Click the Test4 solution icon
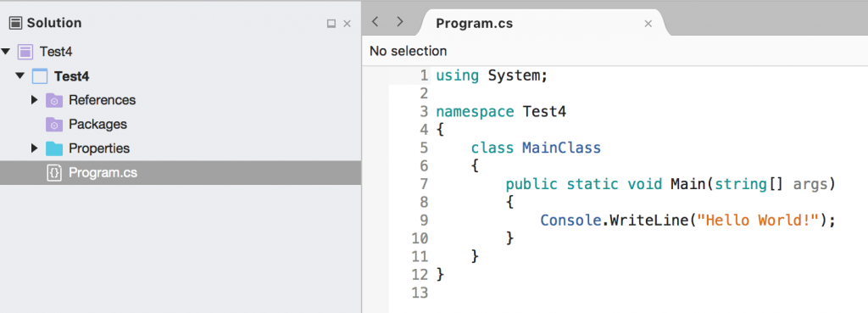868x313 pixels. (x=25, y=52)
